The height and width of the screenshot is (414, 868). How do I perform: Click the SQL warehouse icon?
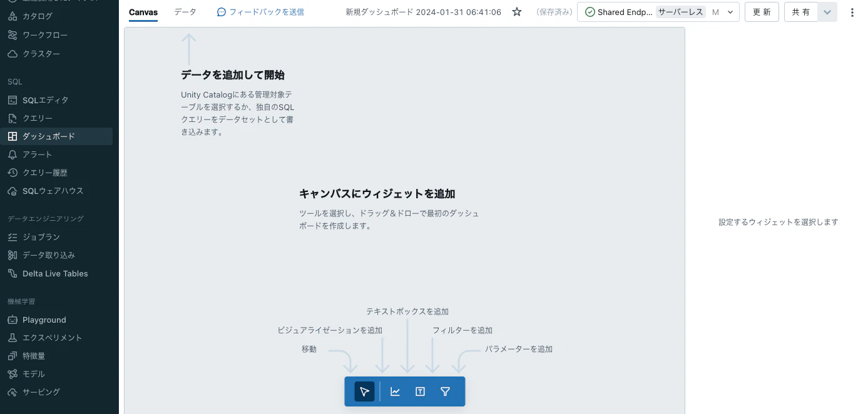coord(13,191)
